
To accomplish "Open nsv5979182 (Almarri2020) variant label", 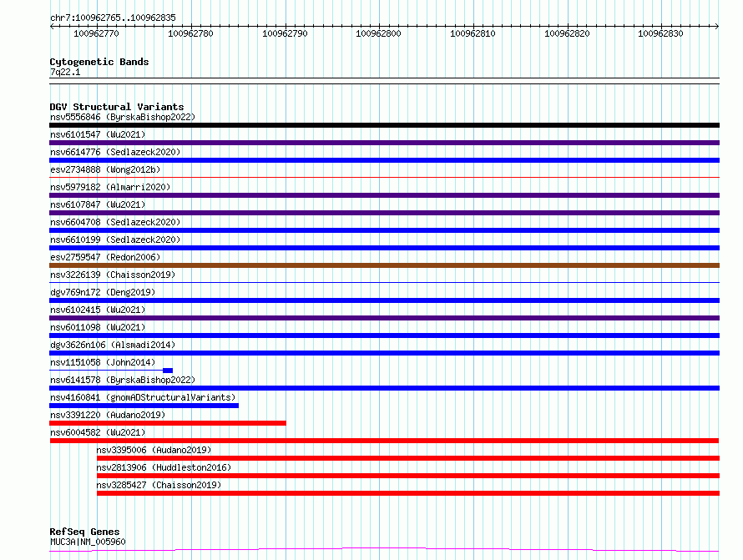I will (x=110, y=187).
